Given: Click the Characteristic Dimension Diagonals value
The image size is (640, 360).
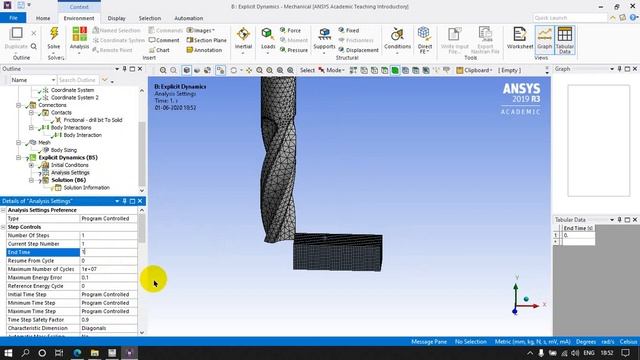Looking at the screenshot, I should point(108,328).
